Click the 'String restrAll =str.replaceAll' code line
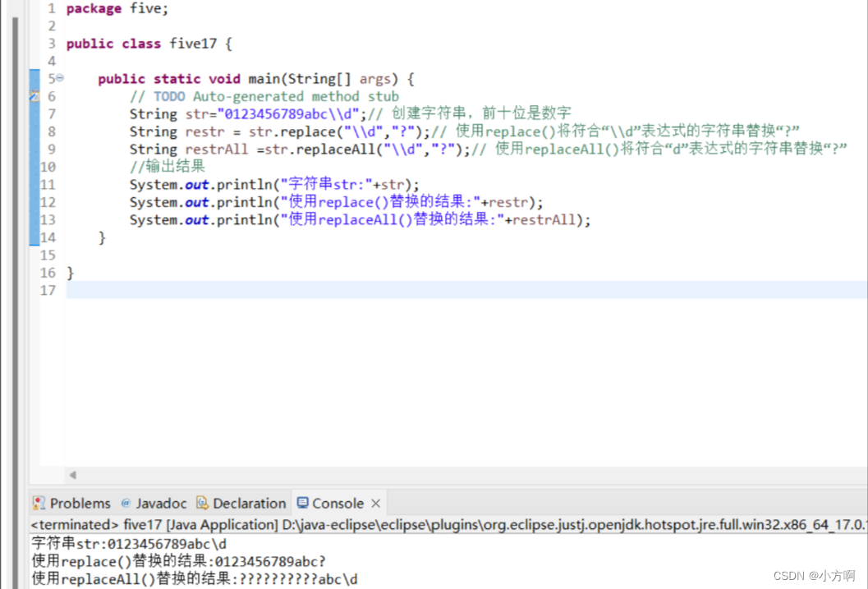Viewport: 868px width, 589px height. coord(300,150)
